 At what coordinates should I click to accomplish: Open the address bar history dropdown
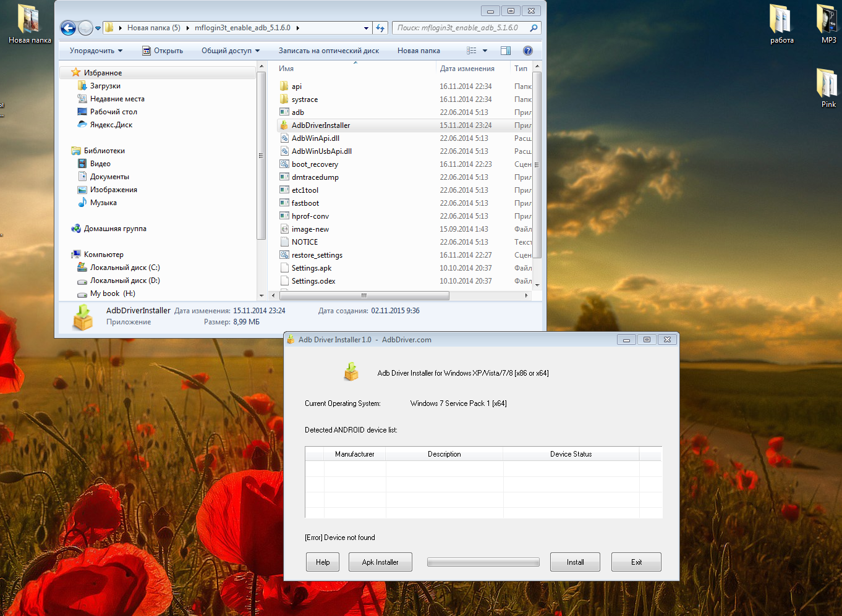[x=366, y=28]
